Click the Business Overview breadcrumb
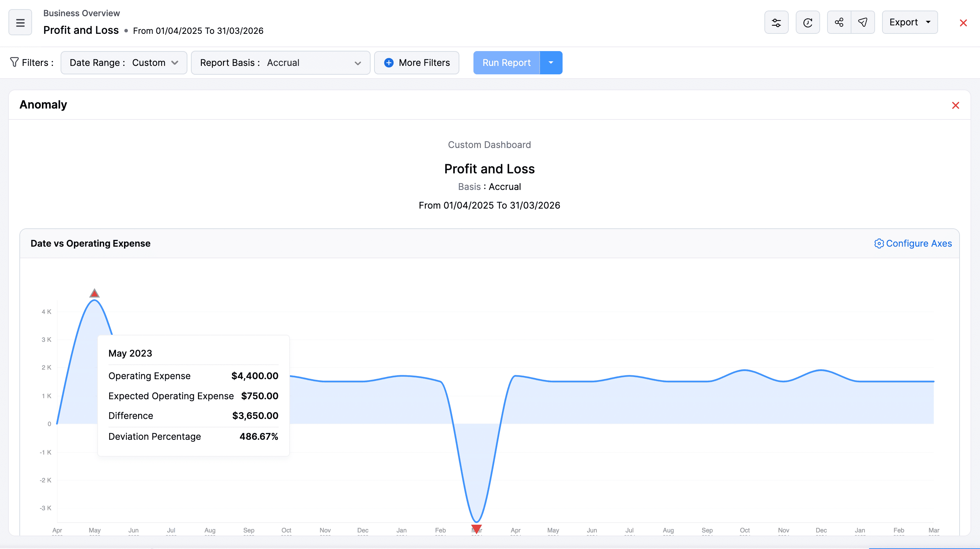 tap(81, 13)
